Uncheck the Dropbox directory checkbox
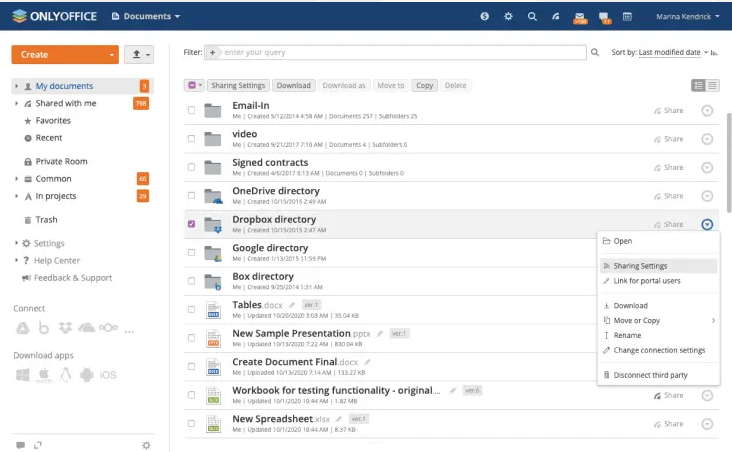Viewport: 732px width, 452px height. coord(191,224)
